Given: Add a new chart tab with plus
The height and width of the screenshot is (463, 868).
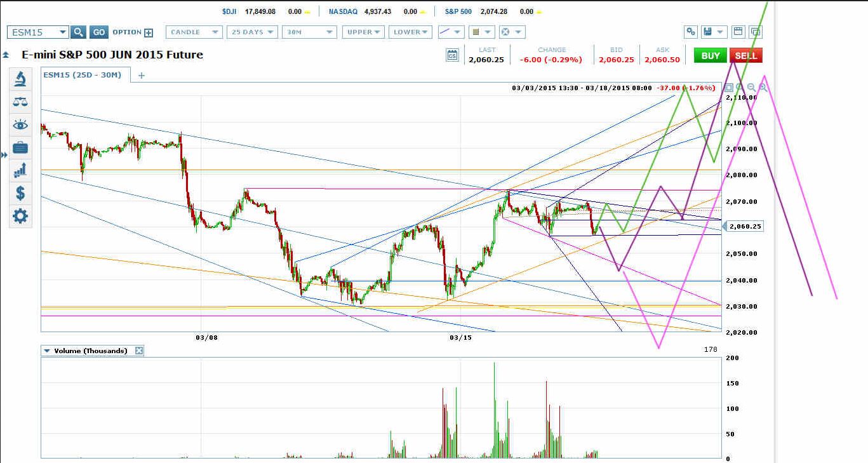Looking at the screenshot, I should point(142,75).
